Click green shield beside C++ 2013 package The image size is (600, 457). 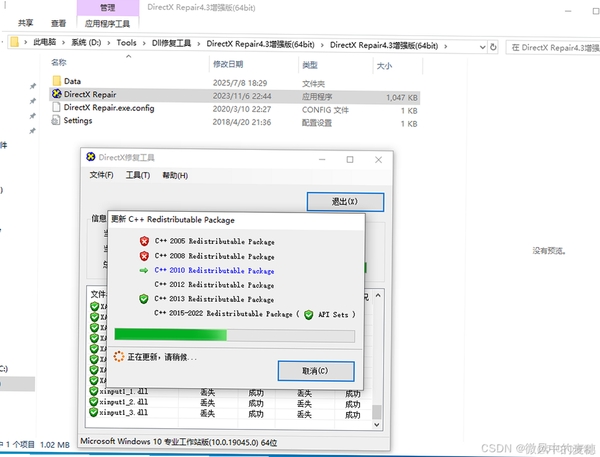144,299
